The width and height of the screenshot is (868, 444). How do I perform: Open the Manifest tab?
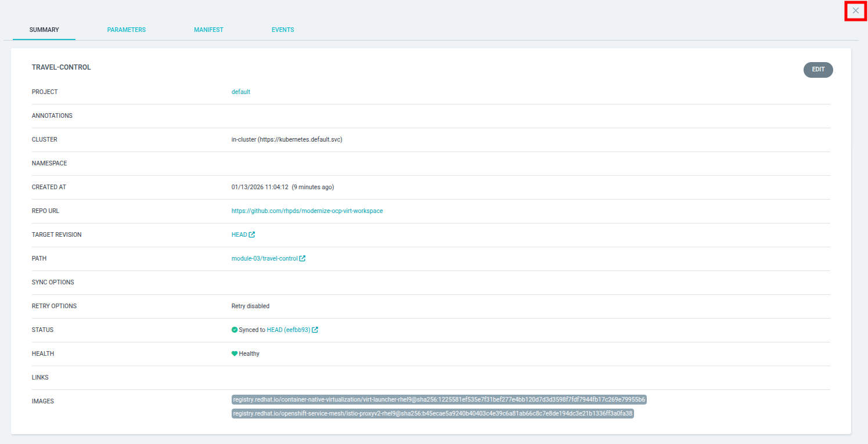pos(208,30)
